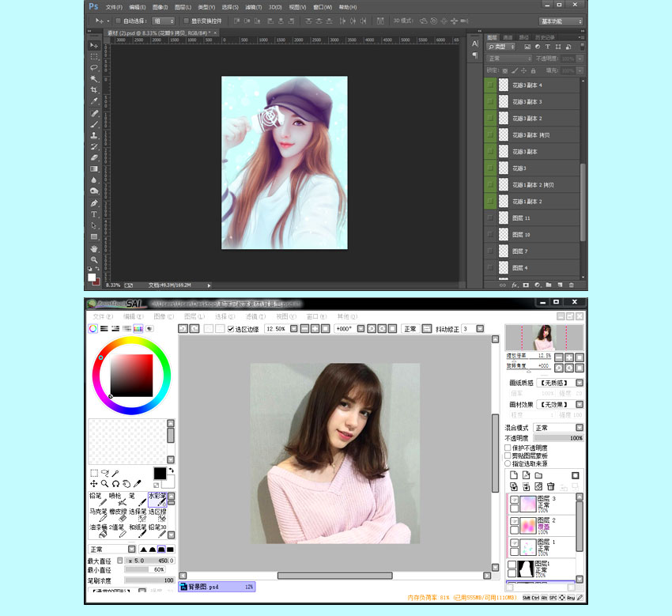Select the Lasso tool in Photoshop

[x=94, y=68]
